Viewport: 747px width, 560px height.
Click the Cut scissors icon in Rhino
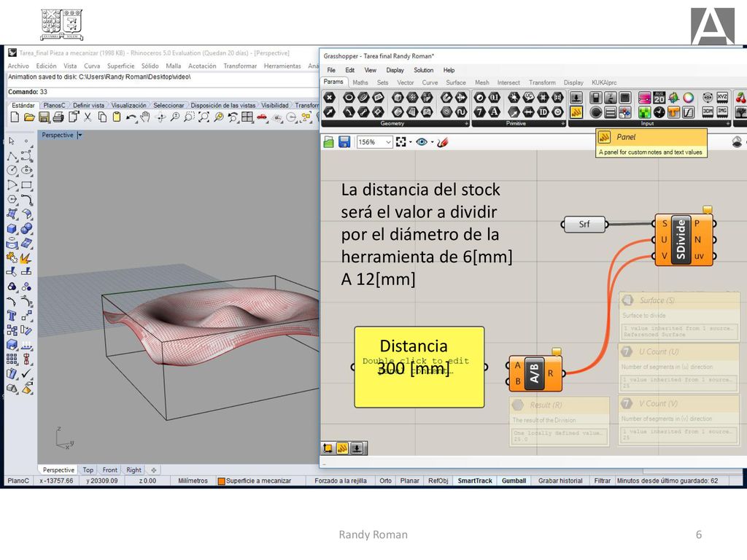pos(88,117)
